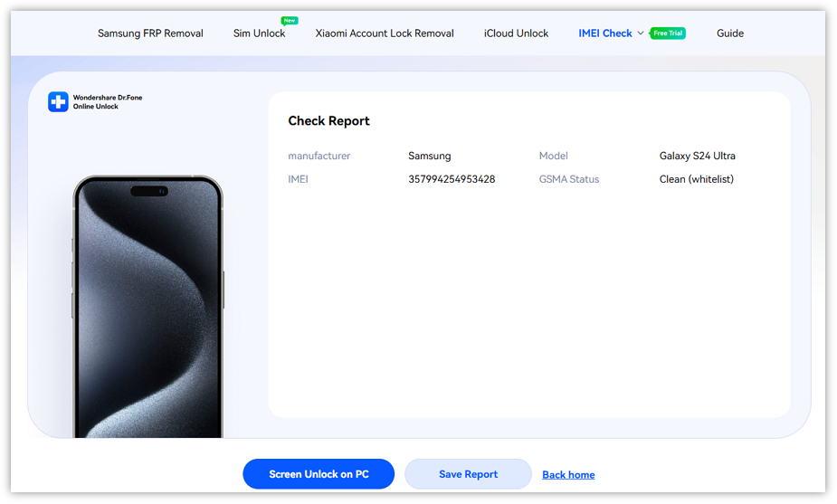Click the IMEI number 357994254953428

click(452, 179)
